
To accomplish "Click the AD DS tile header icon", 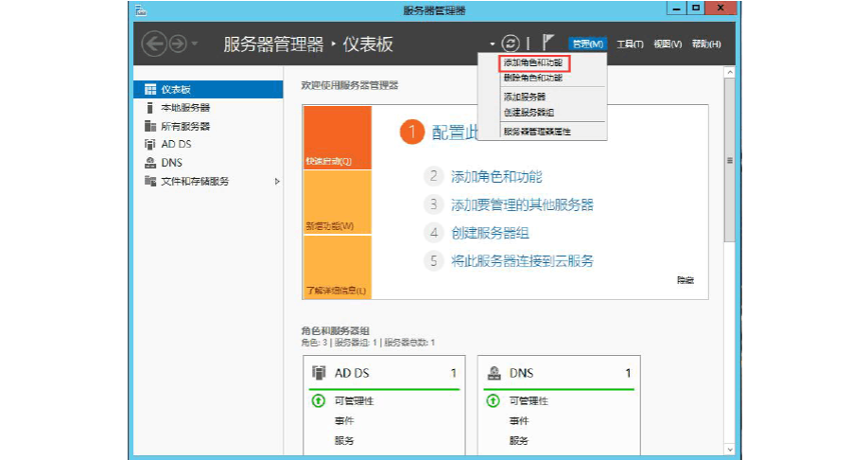I will (x=319, y=373).
